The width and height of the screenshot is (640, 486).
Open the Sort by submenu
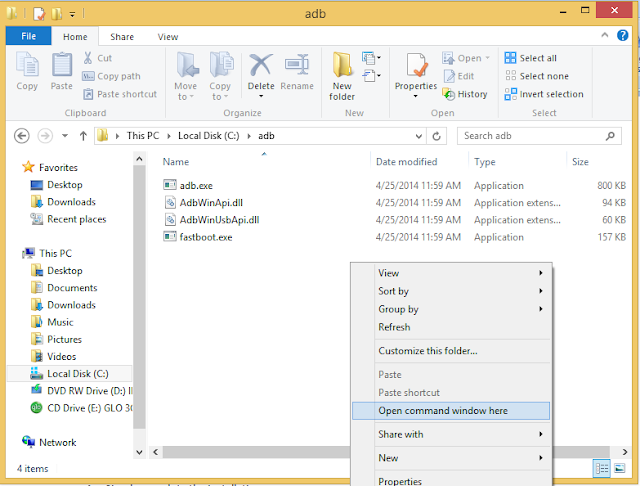451,291
